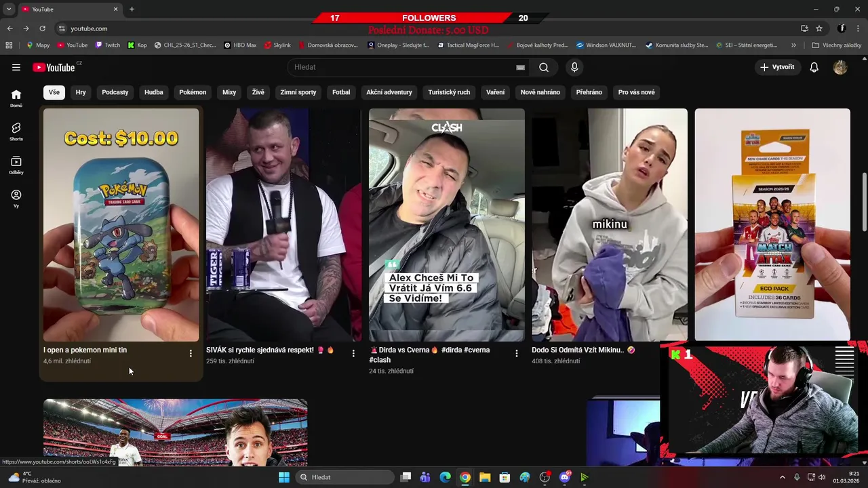Screen dimensions: 868x488
Task: Select the Turistický ruch filter chip
Action: [x=449, y=92]
